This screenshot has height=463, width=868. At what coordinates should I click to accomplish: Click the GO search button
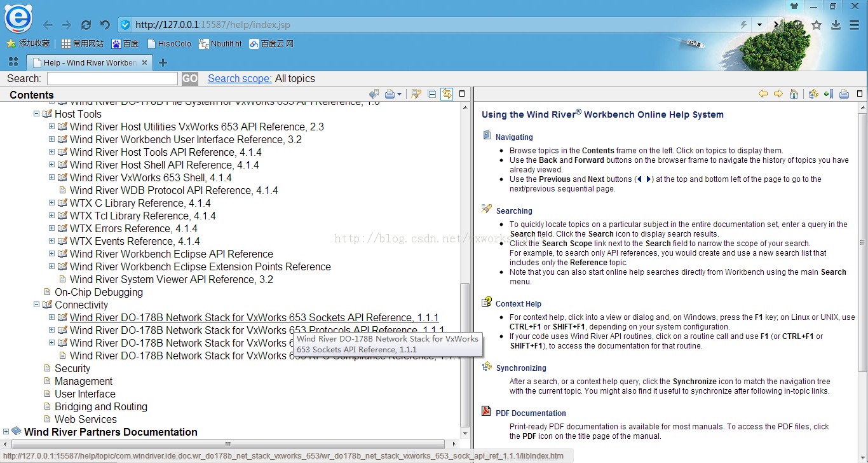pyautogui.click(x=190, y=79)
